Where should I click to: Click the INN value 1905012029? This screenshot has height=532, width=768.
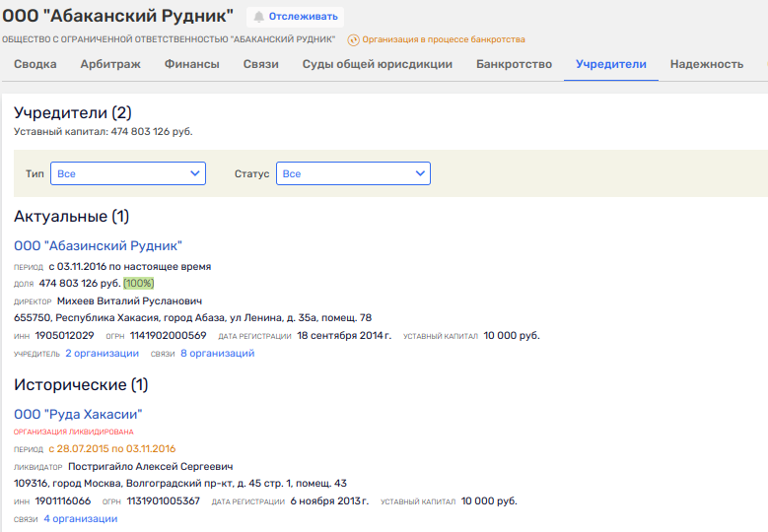[65, 336]
